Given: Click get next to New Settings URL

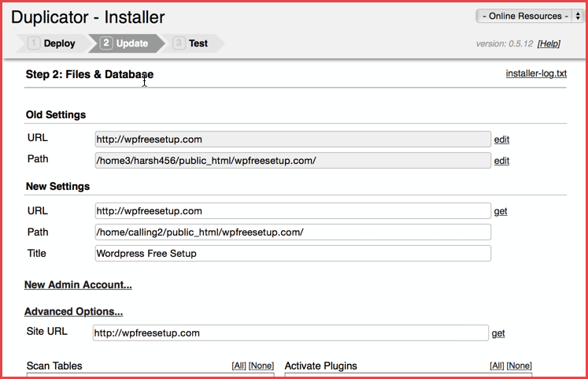Looking at the screenshot, I should (501, 211).
